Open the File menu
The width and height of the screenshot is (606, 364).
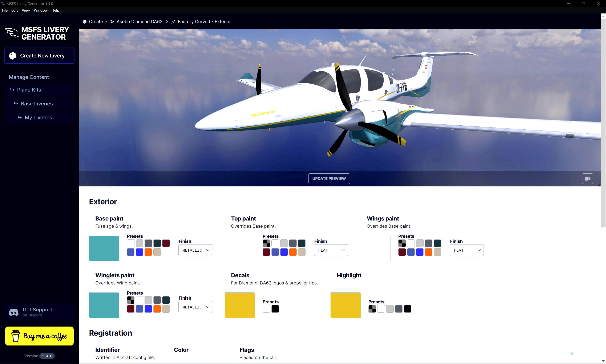pyautogui.click(x=4, y=10)
